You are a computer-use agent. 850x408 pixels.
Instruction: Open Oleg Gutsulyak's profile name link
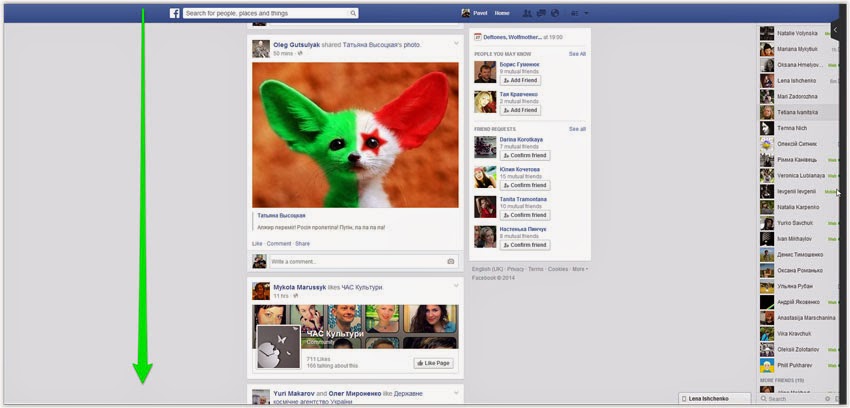(297, 45)
